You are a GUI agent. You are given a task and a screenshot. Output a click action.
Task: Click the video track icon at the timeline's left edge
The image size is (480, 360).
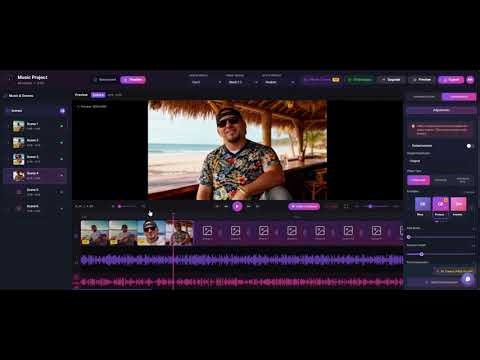[x=76, y=236]
